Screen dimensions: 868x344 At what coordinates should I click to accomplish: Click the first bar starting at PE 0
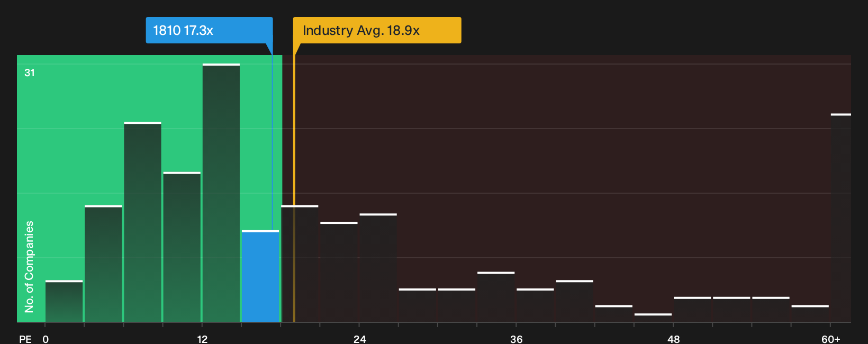click(64, 301)
